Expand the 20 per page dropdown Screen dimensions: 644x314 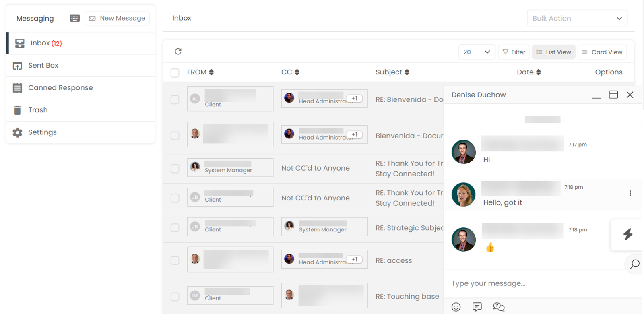point(477,52)
